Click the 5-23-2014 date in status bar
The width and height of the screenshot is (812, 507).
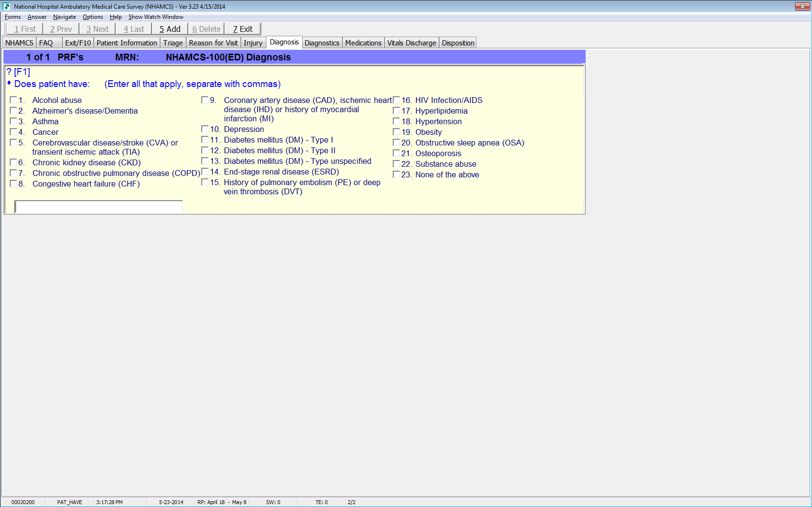(x=171, y=502)
